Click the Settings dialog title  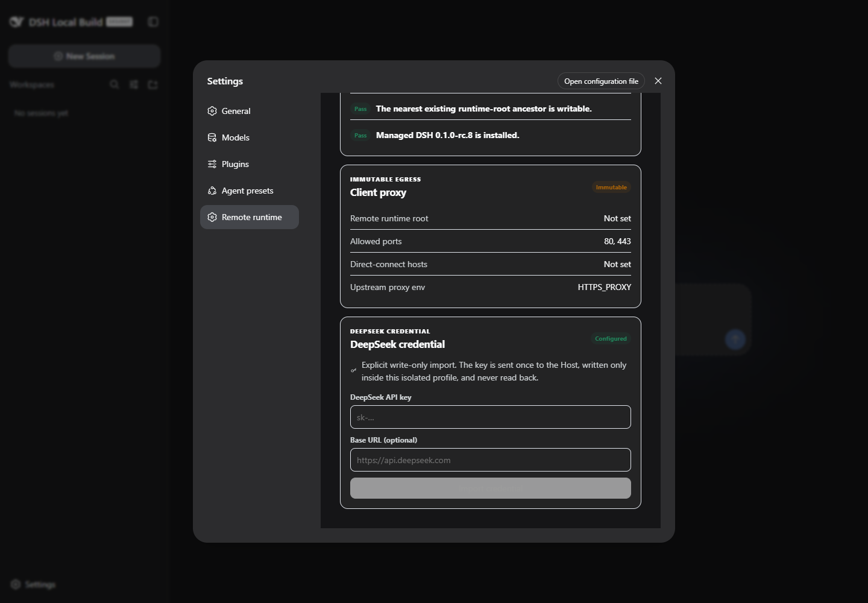coord(225,81)
